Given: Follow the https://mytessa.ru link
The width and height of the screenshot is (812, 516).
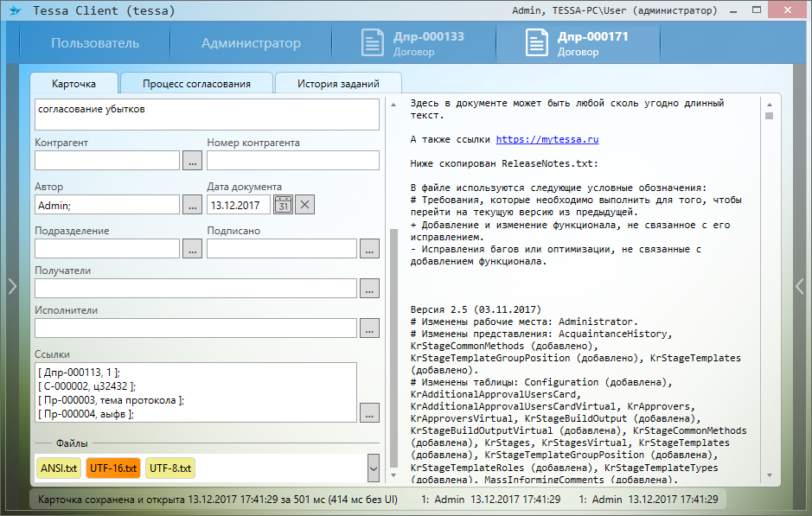Looking at the screenshot, I should 547,139.
